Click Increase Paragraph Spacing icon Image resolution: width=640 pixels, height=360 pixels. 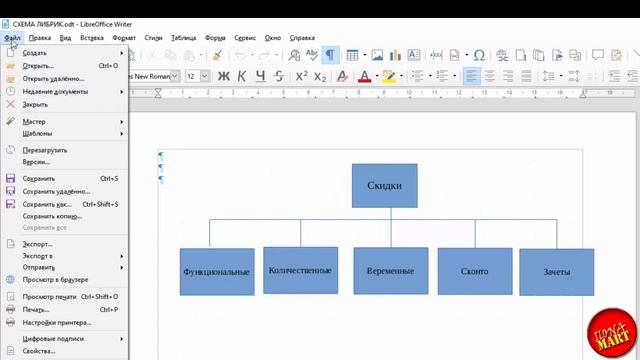pos(574,76)
